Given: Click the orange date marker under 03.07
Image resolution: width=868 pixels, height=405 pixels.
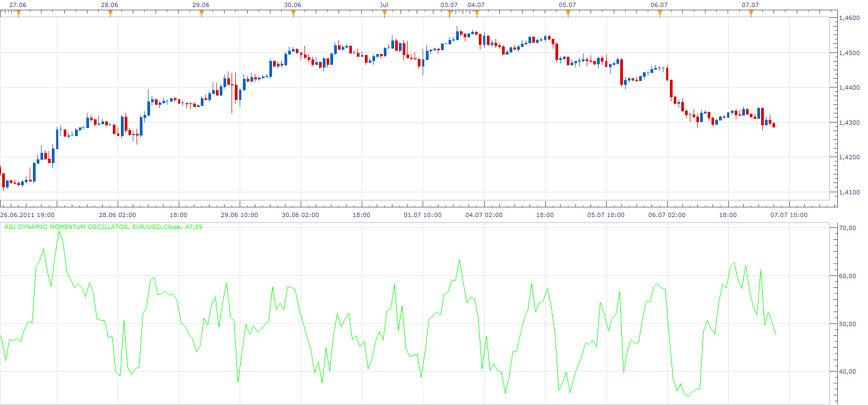Looking at the screenshot, I should pyautogui.click(x=450, y=13).
